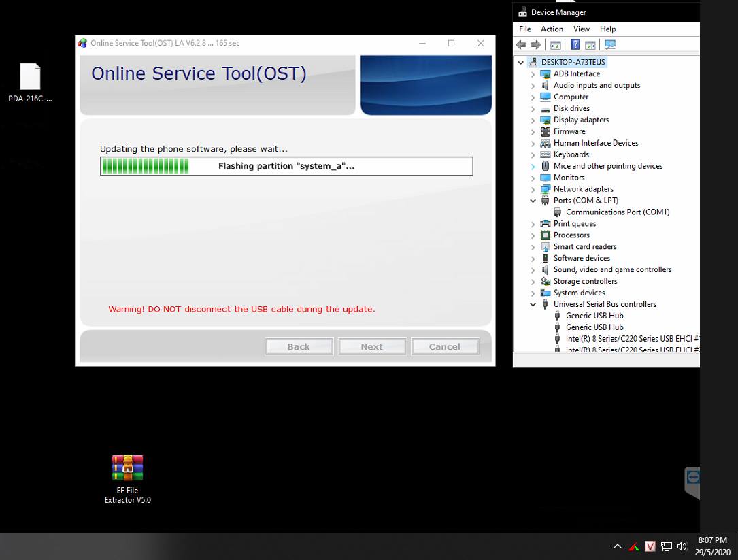Click the Back button in OST
Screen dimensions: 738x560
tap(299, 346)
